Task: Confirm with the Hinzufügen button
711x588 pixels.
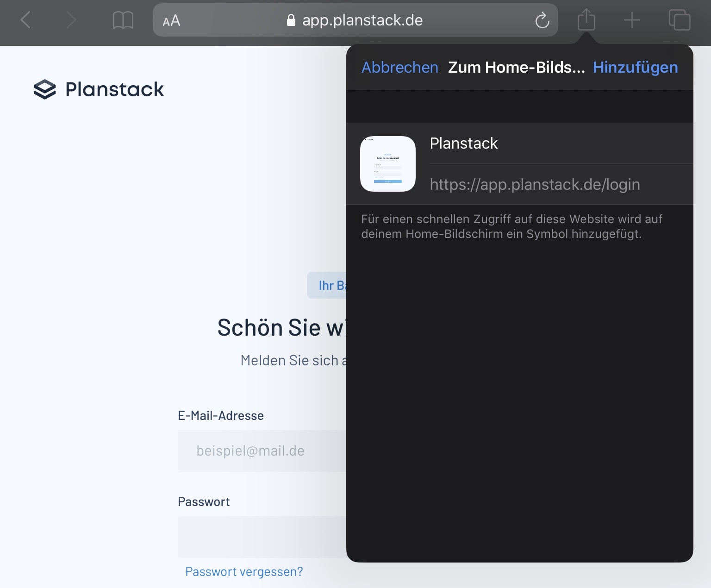Action: 635,68
